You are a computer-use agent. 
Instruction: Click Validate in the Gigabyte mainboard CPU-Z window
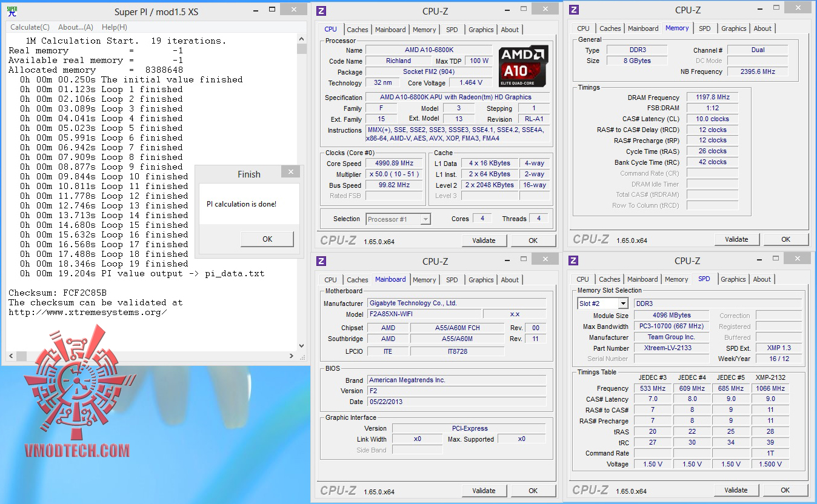[x=484, y=491]
